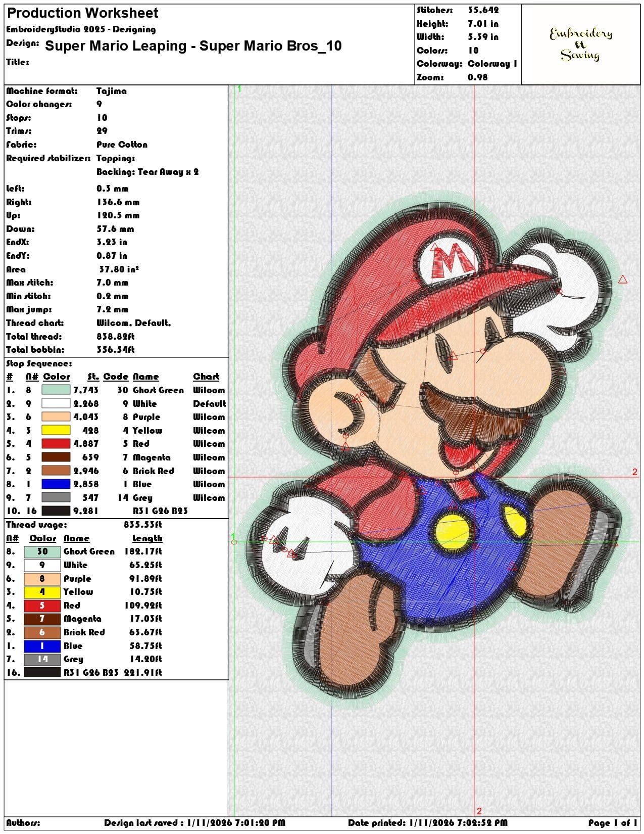Click the Width value 5.39 in
This screenshot has width=644, height=834.
click(x=483, y=37)
